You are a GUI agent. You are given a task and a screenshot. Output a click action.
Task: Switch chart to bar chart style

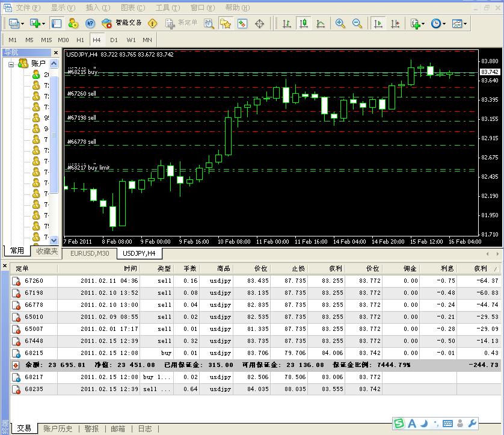287,23
